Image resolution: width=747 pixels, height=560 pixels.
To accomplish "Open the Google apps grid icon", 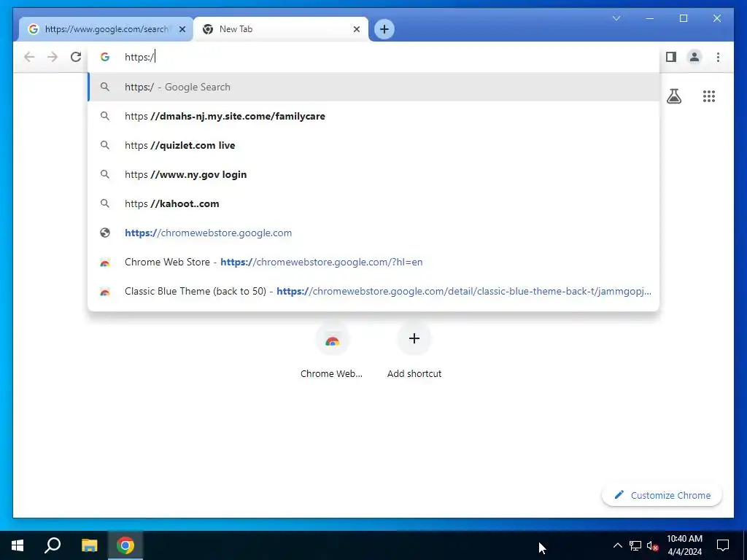I will (709, 96).
